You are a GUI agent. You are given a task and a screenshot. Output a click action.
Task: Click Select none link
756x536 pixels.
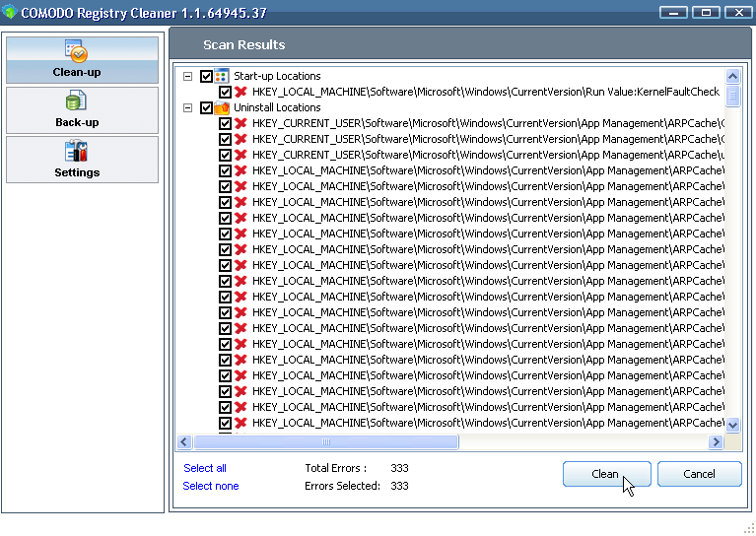(x=211, y=486)
